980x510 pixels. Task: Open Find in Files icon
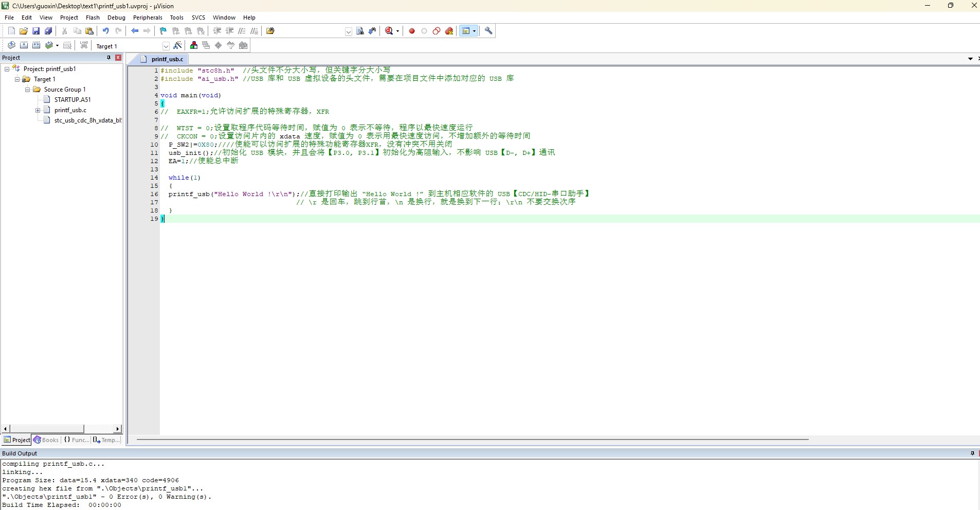point(270,31)
